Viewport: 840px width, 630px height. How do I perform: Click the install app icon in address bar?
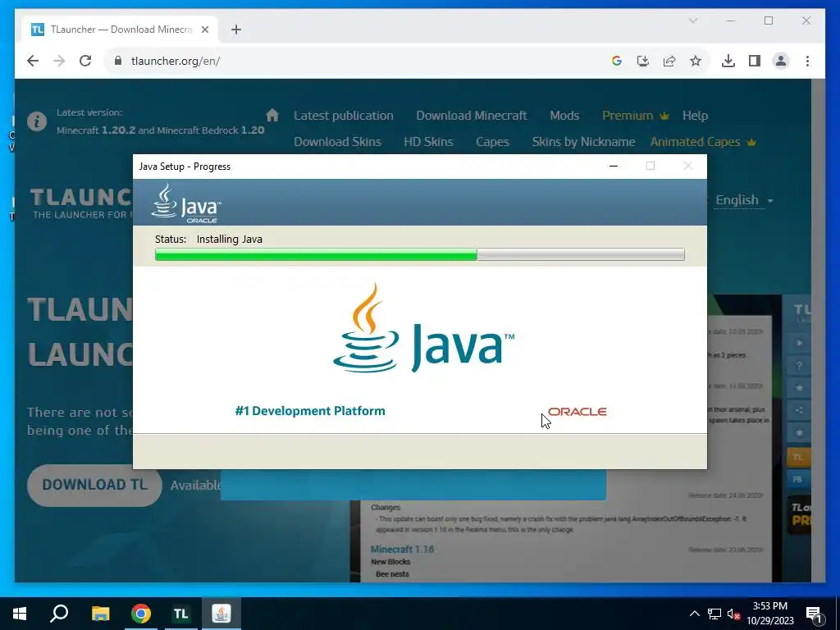643,61
